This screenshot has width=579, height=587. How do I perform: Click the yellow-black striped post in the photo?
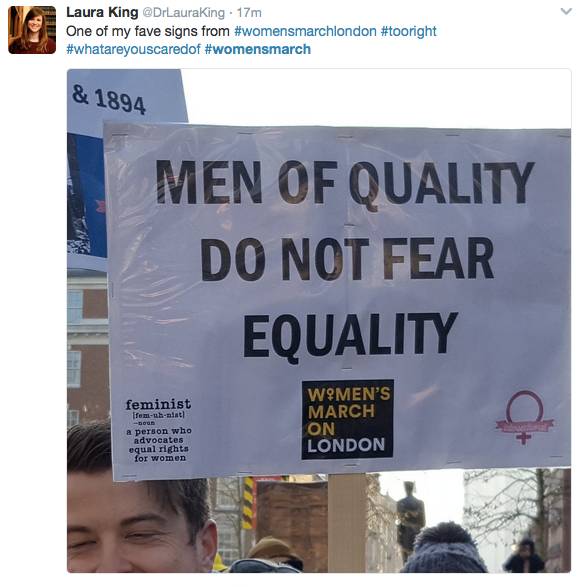pyautogui.click(x=248, y=502)
